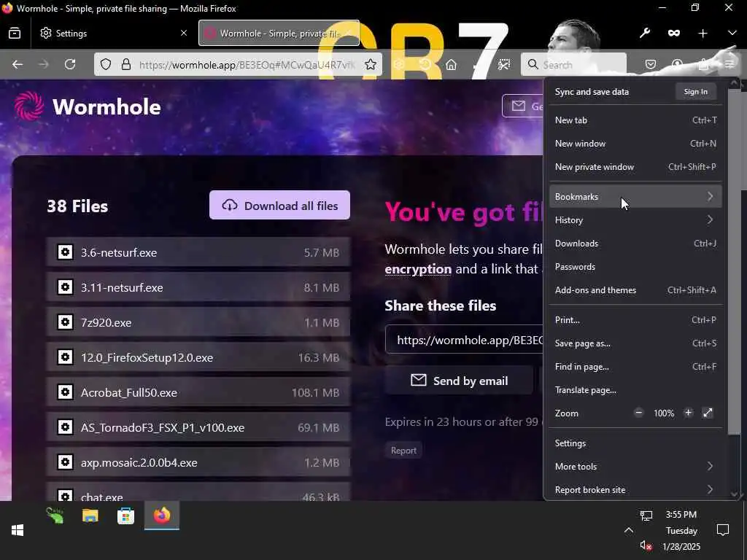Close the Settings tab
The image size is (747, 560).
[184, 34]
